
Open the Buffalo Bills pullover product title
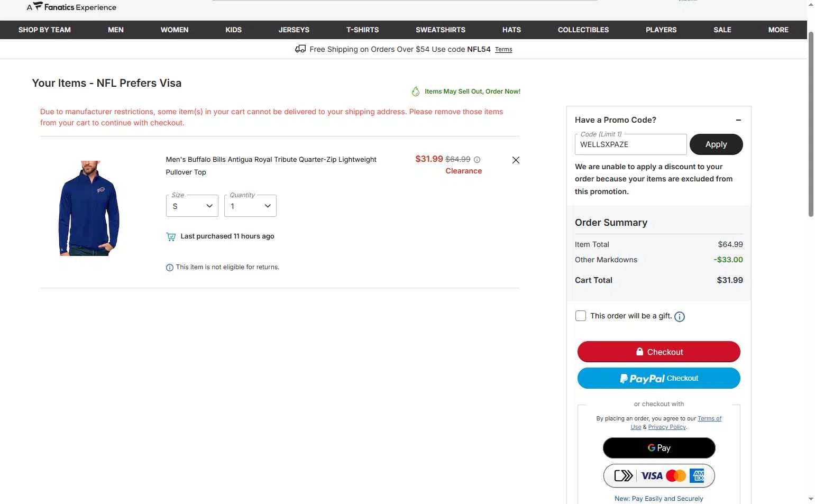(271, 166)
